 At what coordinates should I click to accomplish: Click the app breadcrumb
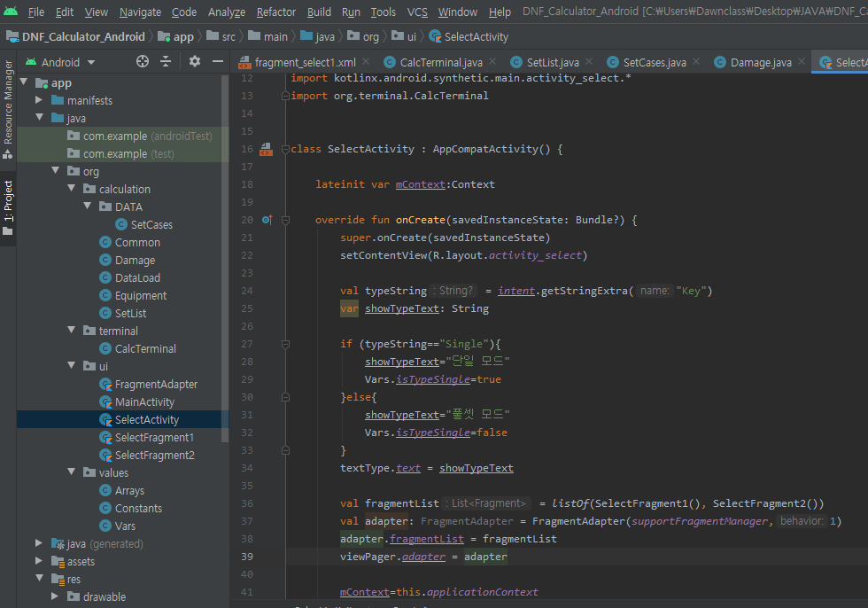[x=176, y=36]
